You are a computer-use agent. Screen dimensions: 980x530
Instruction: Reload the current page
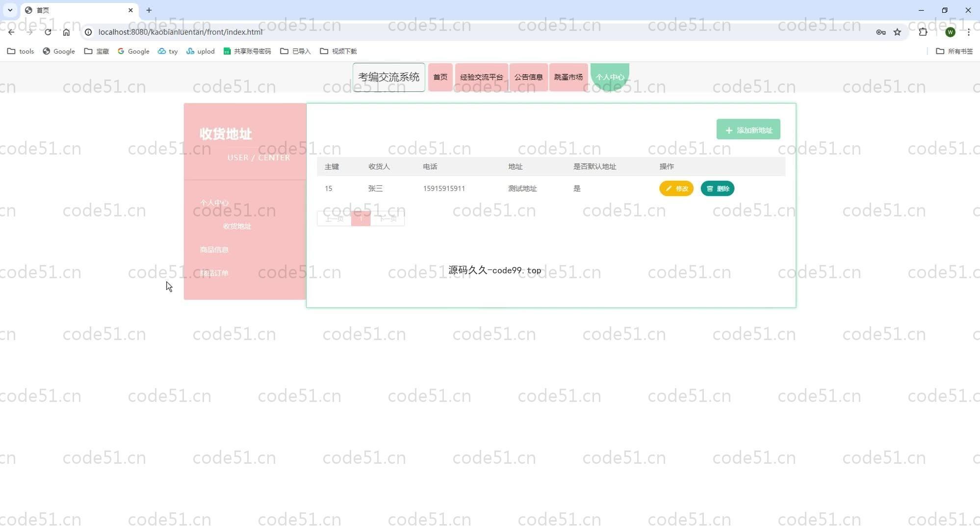(48, 32)
